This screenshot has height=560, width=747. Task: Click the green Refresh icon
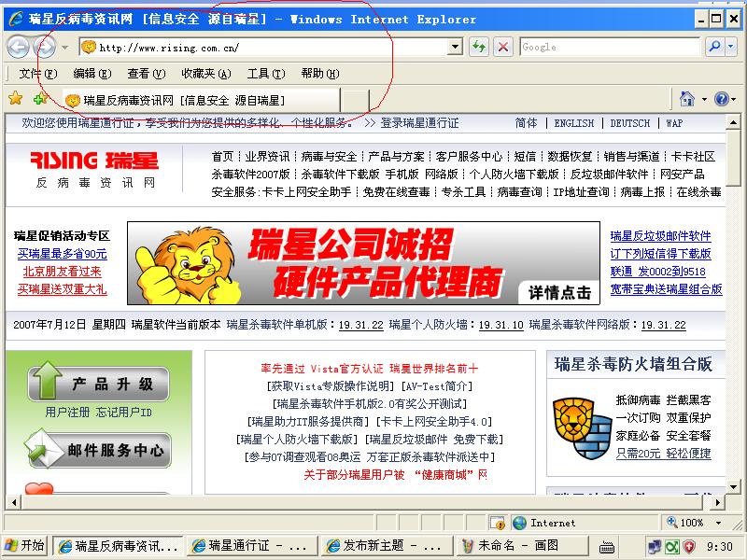(478, 48)
